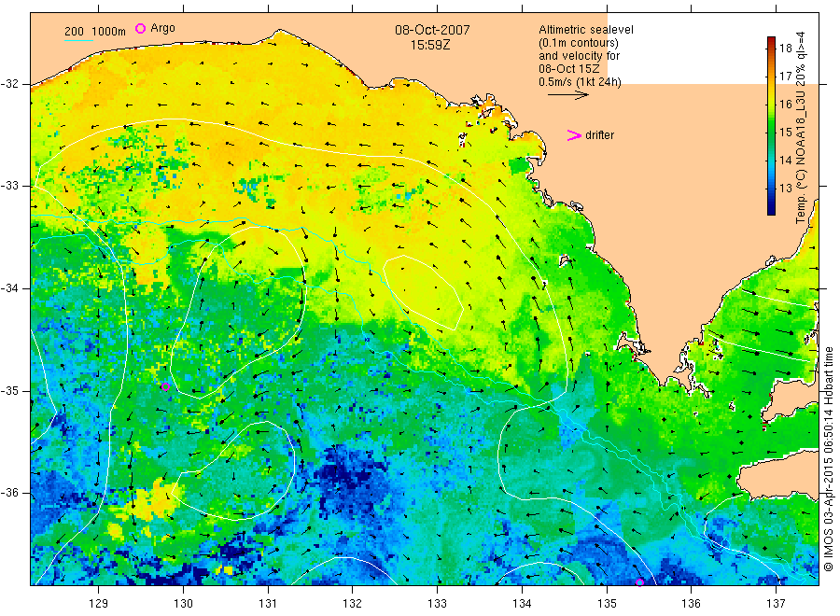Click the 08-Oct-2007 date title
The image size is (840, 616).
[432, 30]
